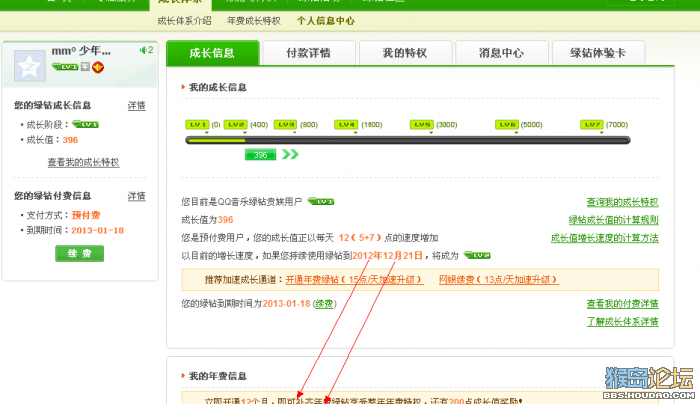Click 成长值为396 in the main panel

(207, 220)
